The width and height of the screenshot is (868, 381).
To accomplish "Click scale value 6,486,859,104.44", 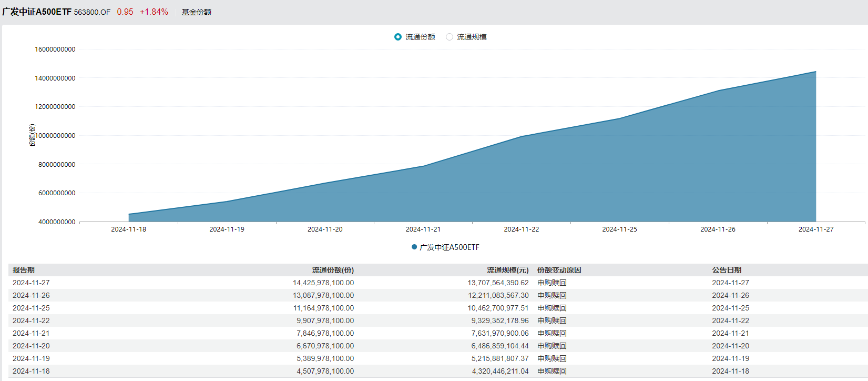I will coord(500,346).
